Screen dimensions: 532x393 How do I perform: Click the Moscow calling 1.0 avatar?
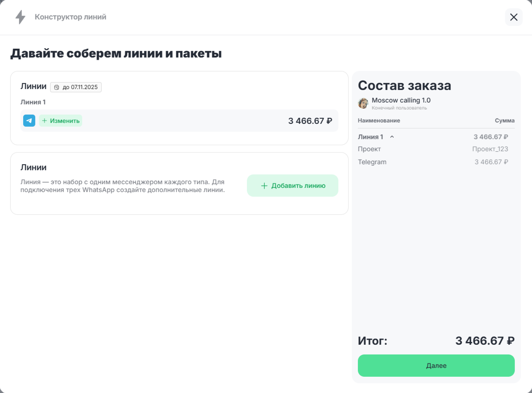[363, 103]
